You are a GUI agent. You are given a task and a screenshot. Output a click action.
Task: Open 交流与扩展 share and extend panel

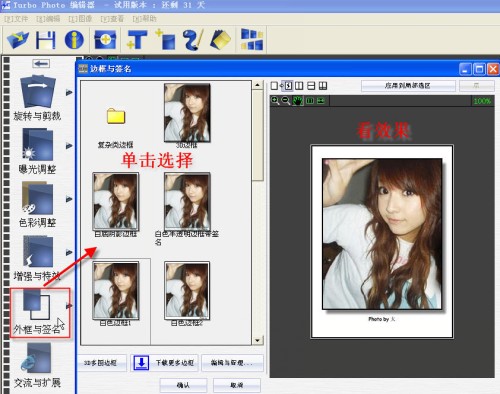pos(37,366)
